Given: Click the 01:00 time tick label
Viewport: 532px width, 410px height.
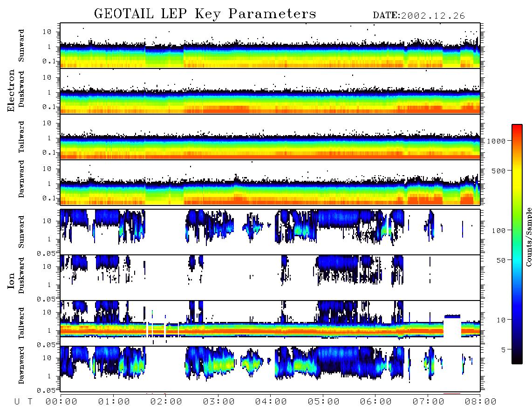Looking at the screenshot, I should point(114,402).
